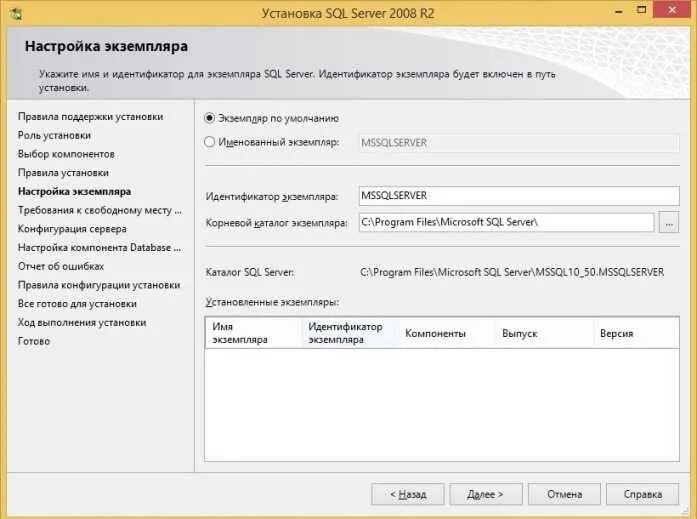Select 'Правила конфигурации установки' step
Viewport: 697px width, 519px height.
tap(99, 285)
